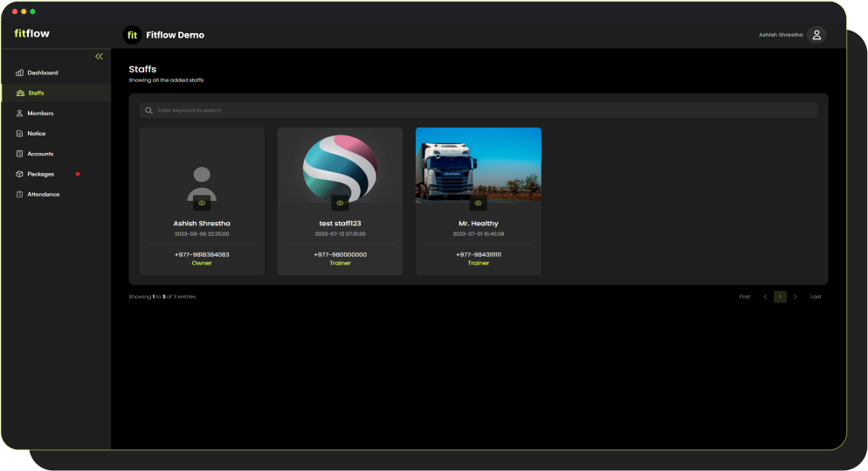The width and height of the screenshot is (868, 471).
Task: Click the Attendance clipboard icon in sidebar
Action: [x=19, y=195]
